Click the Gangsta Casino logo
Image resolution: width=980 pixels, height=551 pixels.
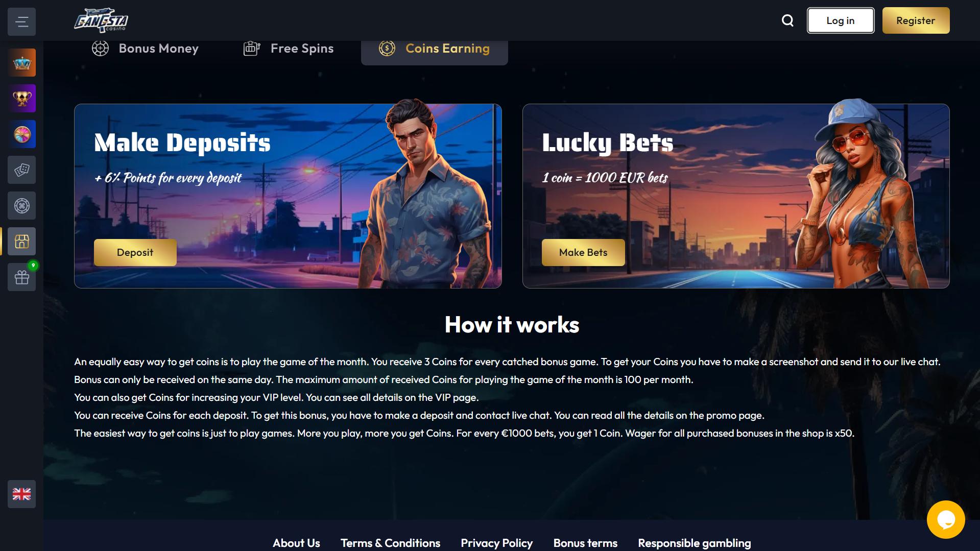(101, 20)
